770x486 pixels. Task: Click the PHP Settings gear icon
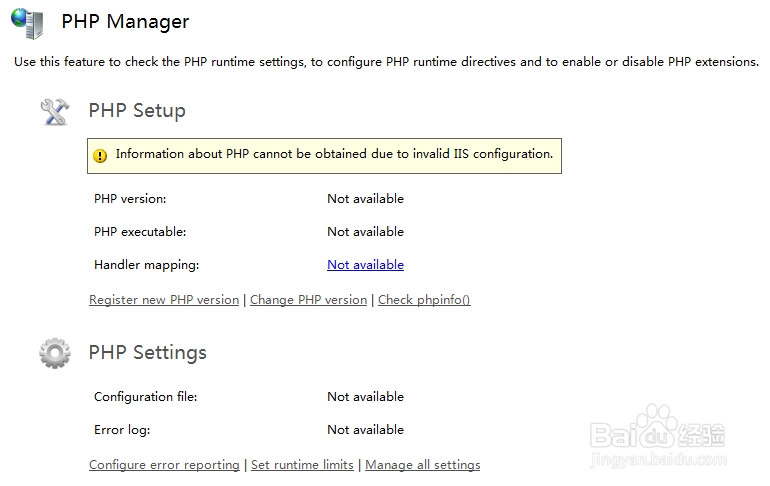54,352
